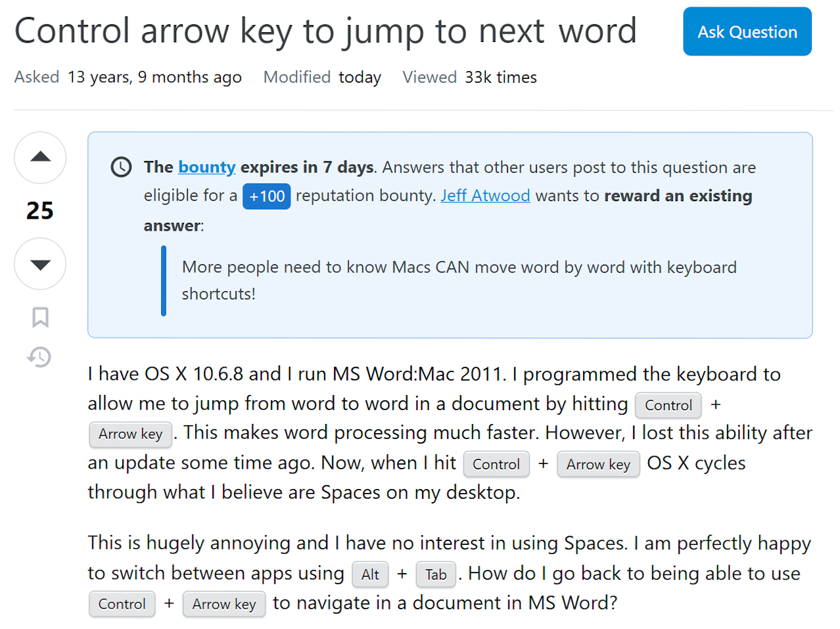
Task: Click the Arrow key label before 'to navigate'
Action: point(224,604)
